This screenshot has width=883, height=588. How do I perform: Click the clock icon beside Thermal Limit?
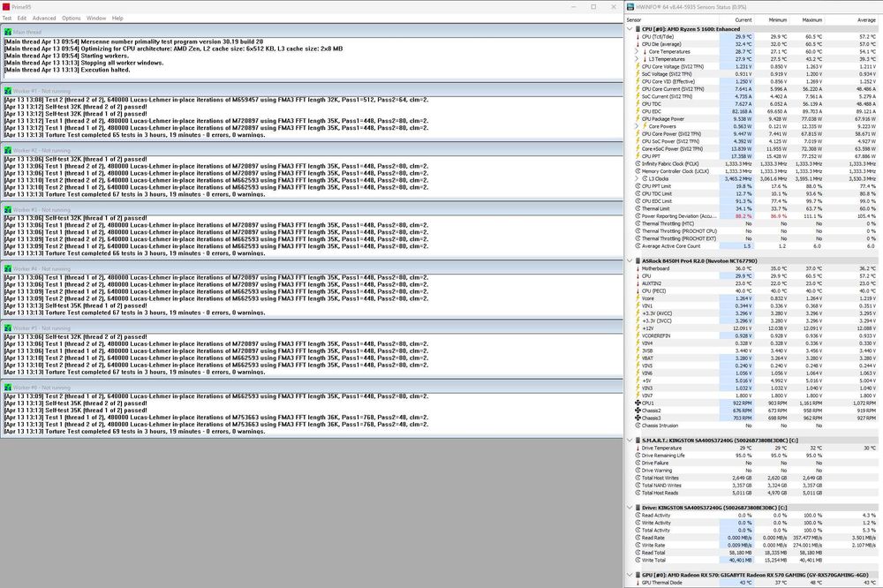tap(638, 208)
